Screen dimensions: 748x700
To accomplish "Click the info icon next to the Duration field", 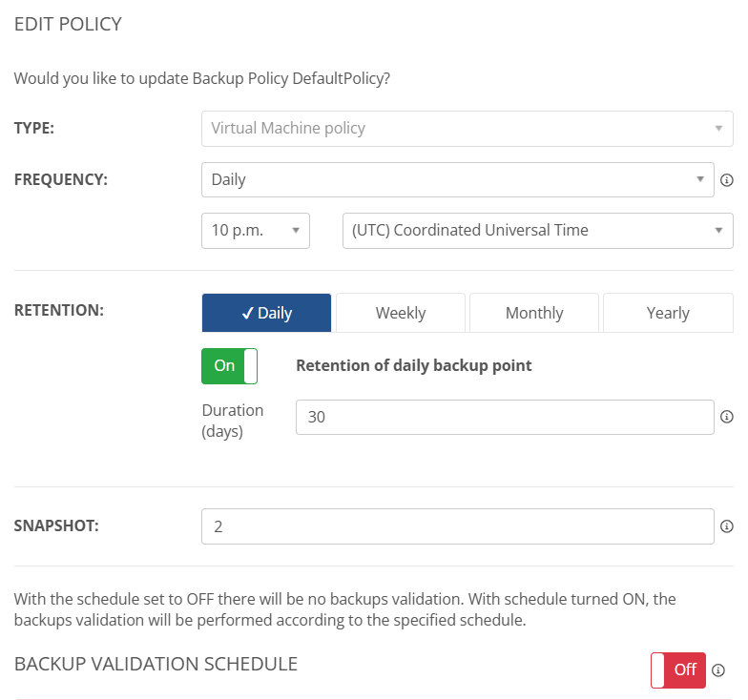I will (x=726, y=417).
